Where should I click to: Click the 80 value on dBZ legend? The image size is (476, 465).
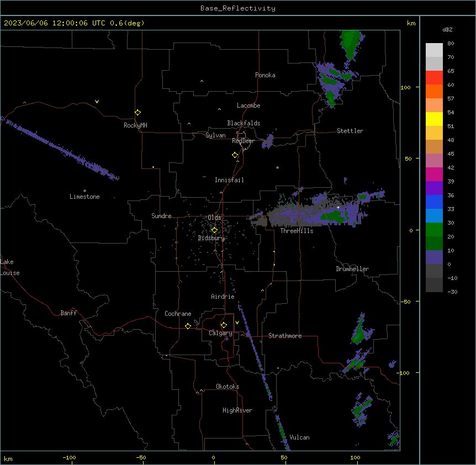pos(451,44)
